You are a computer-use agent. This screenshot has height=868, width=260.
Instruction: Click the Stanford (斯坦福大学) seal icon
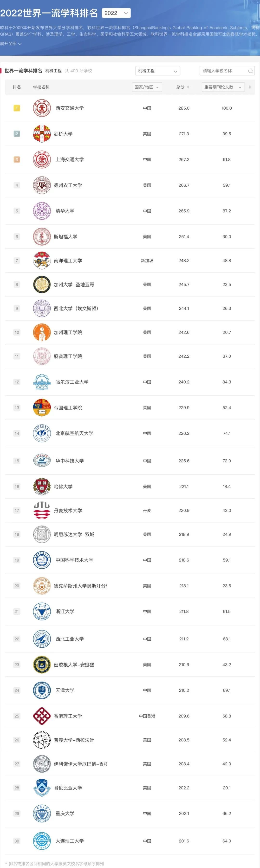tap(42, 237)
